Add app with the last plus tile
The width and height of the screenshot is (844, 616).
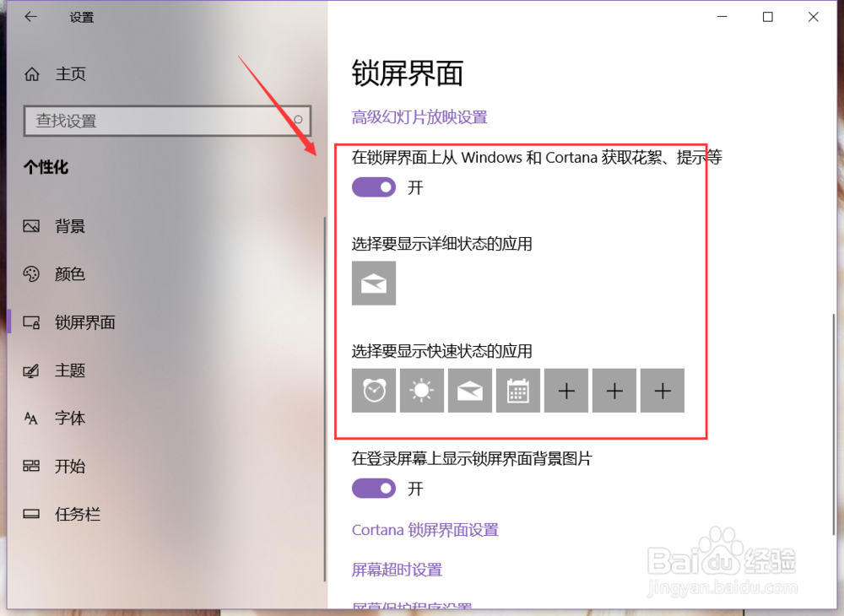pos(662,391)
